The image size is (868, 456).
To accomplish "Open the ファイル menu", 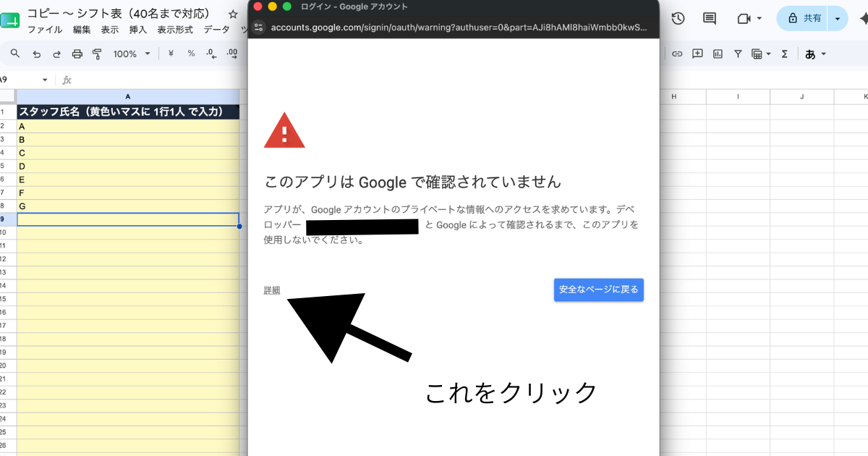I will click(x=45, y=30).
